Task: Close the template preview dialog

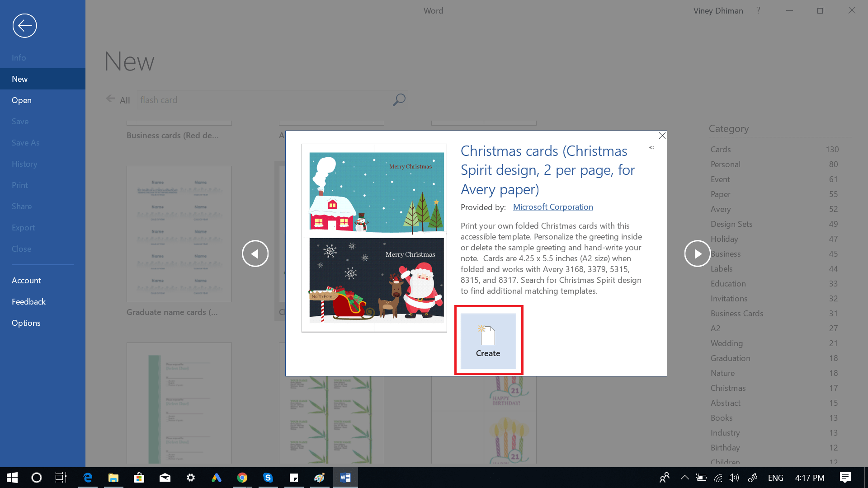Action: [662, 136]
